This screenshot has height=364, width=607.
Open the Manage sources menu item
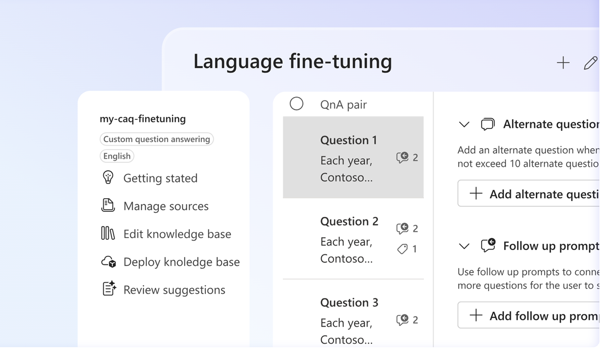[166, 206]
